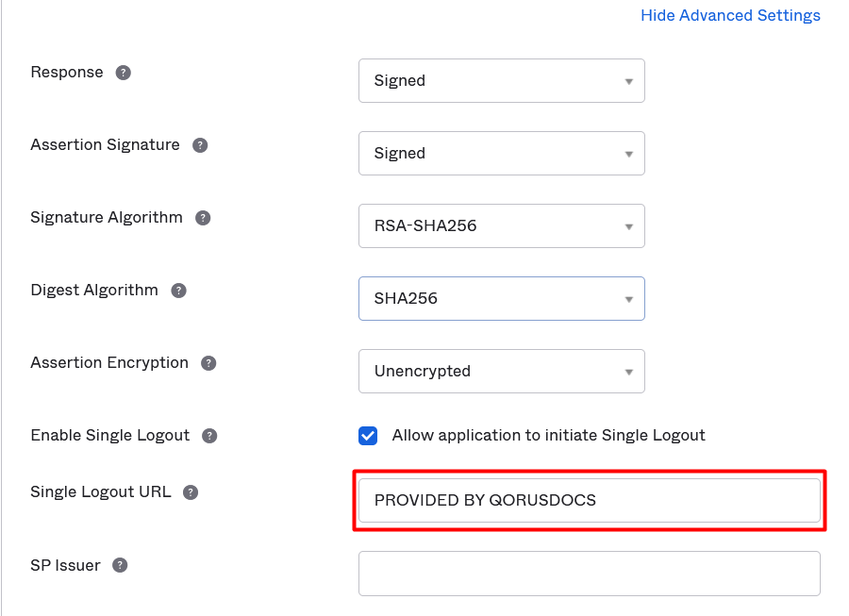This screenshot has height=616, width=849.
Task: Click the help icon next to Assertion Signature
Action: tap(199, 145)
